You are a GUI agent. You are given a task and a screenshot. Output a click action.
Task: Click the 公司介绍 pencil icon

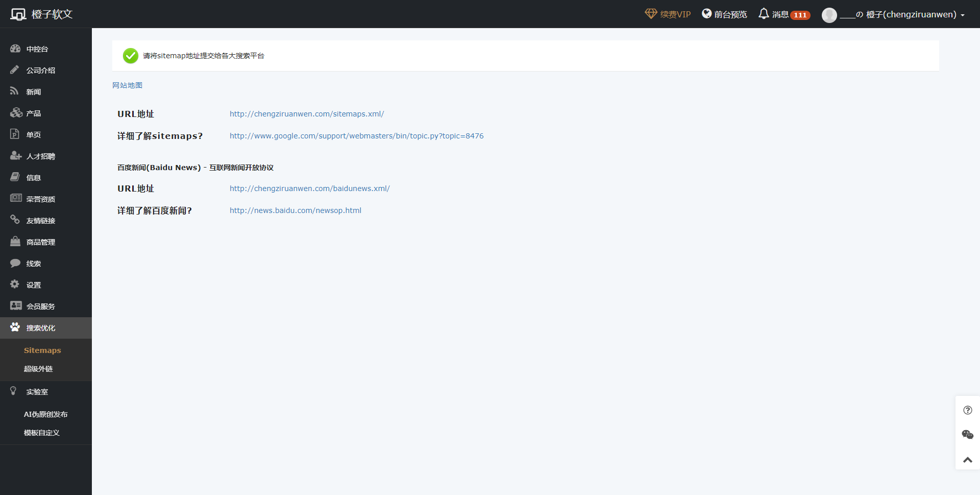(x=15, y=69)
